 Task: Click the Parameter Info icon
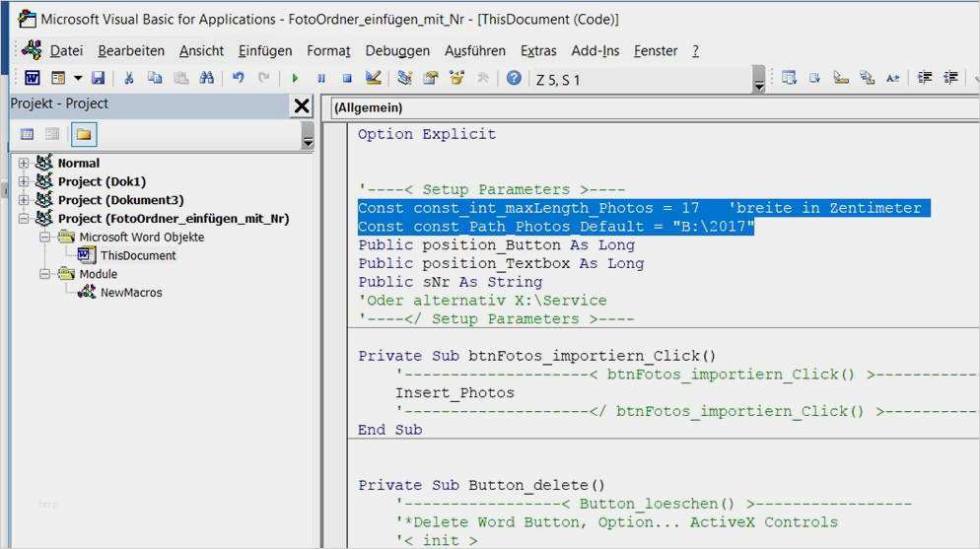point(867,78)
